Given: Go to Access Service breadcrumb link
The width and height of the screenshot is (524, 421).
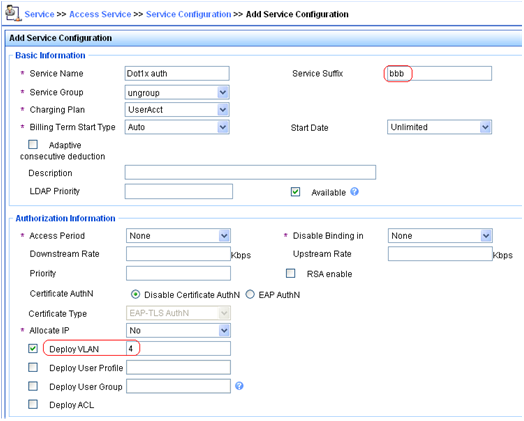Looking at the screenshot, I should pos(100,14).
